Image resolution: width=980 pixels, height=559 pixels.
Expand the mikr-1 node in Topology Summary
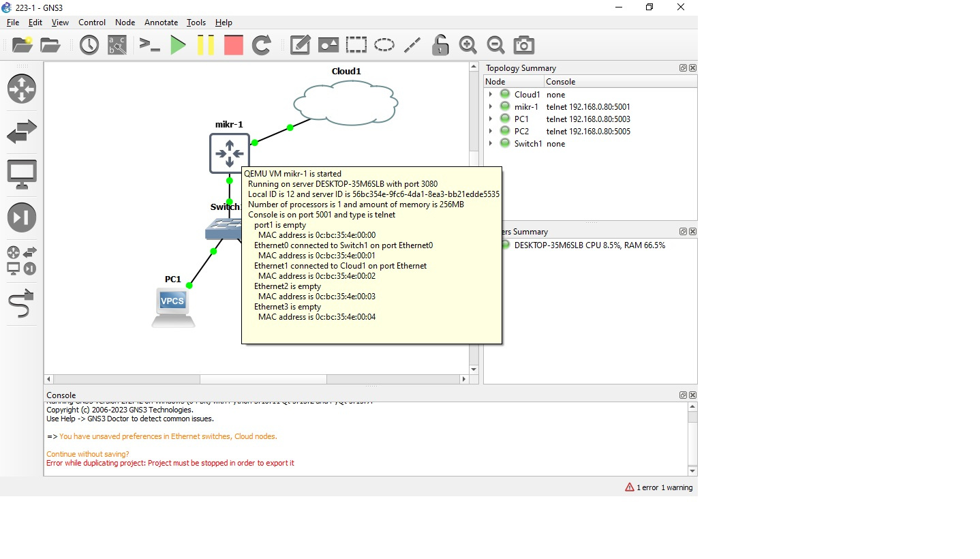pos(491,107)
